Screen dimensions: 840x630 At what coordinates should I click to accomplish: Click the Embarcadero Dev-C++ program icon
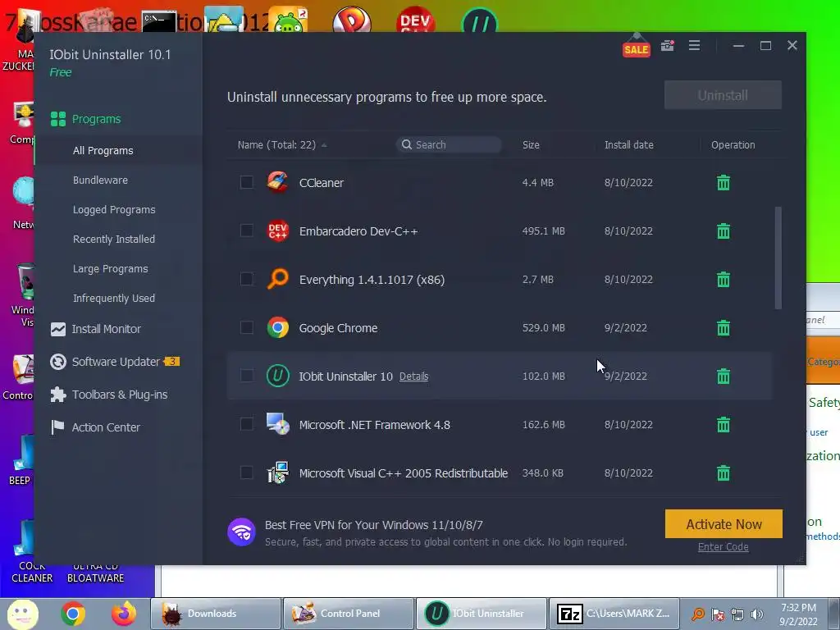(277, 231)
